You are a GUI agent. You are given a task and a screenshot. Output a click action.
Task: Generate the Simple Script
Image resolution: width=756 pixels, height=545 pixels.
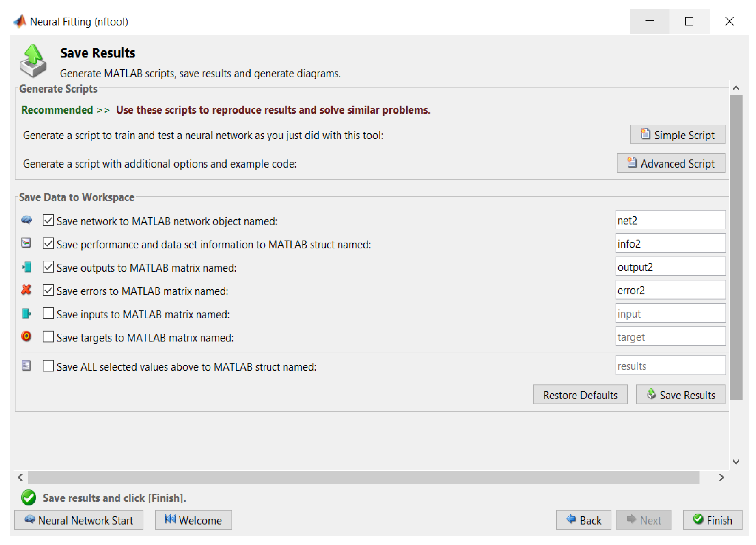pyautogui.click(x=677, y=135)
